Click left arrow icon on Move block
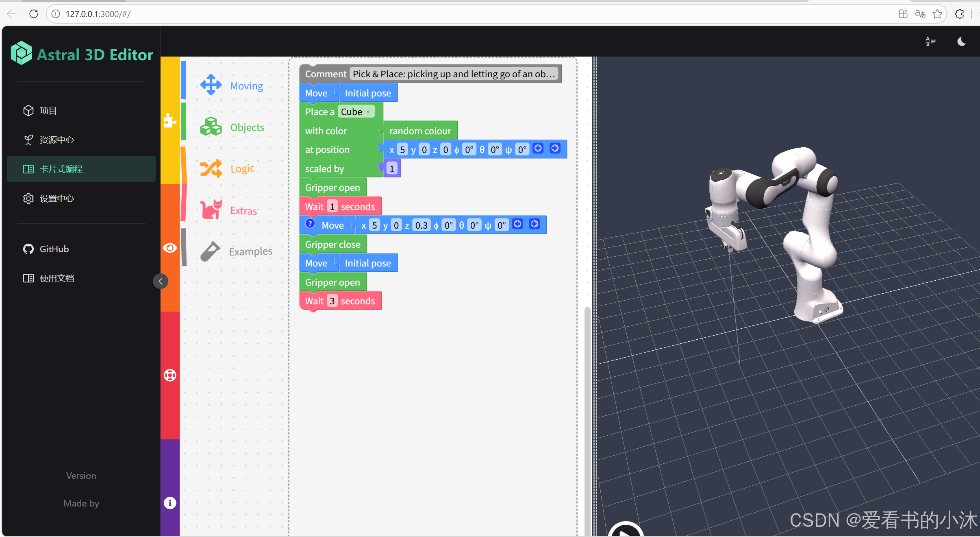 [517, 224]
